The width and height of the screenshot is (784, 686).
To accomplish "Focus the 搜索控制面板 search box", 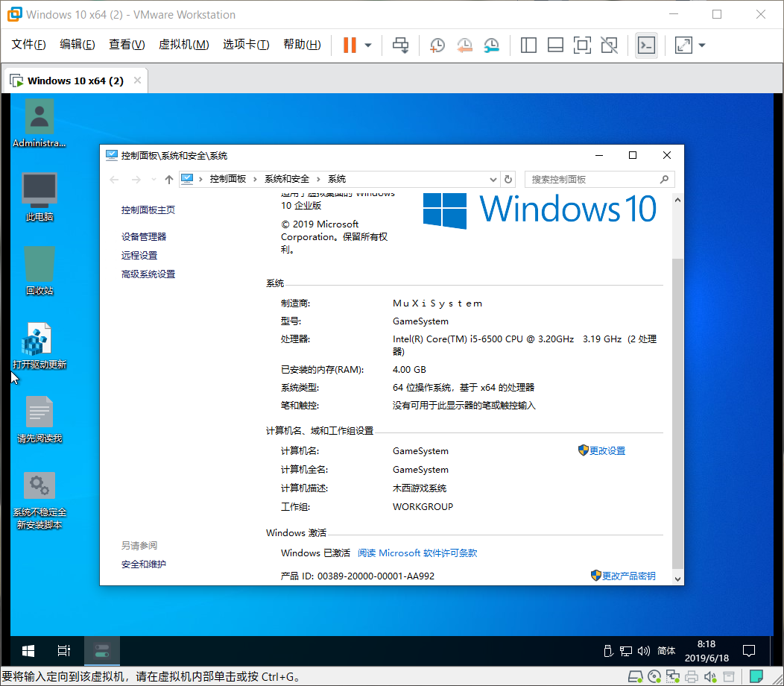I will 599,179.
